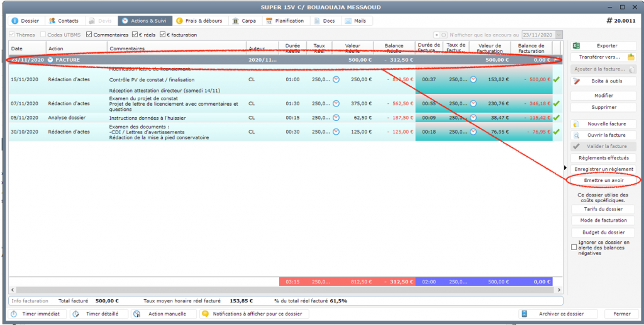The image size is (644, 325).
Task: Switch to the Frais & débours tab
Action: (x=199, y=21)
